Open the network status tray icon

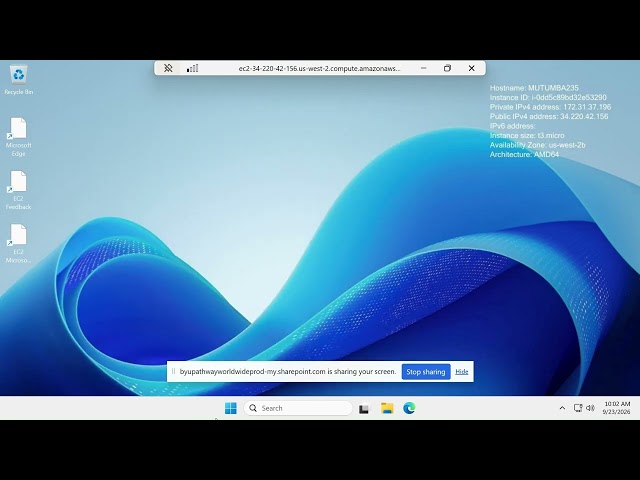coord(578,408)
